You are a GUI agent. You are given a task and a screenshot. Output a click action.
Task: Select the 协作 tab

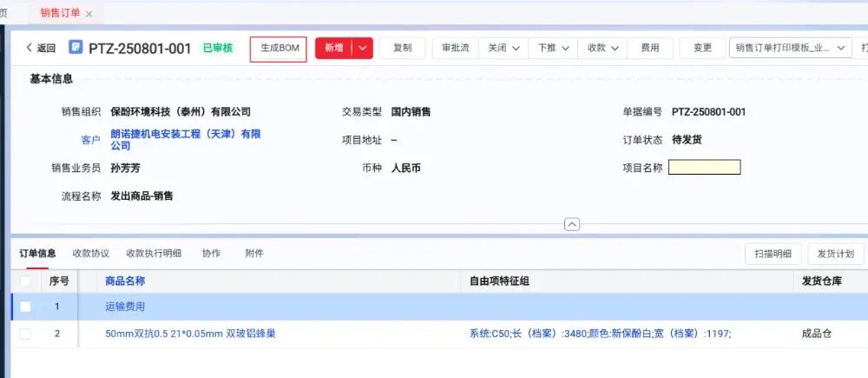pos(211,254)
